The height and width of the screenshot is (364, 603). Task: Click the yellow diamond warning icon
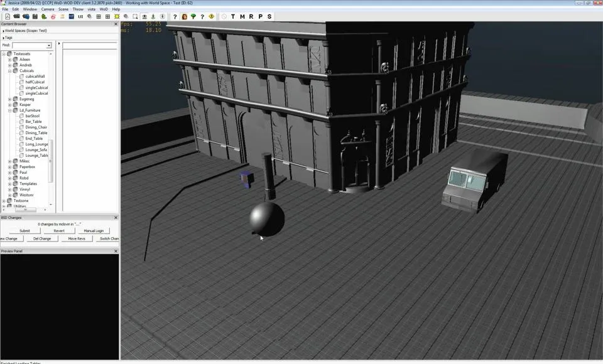coord(211,16)
